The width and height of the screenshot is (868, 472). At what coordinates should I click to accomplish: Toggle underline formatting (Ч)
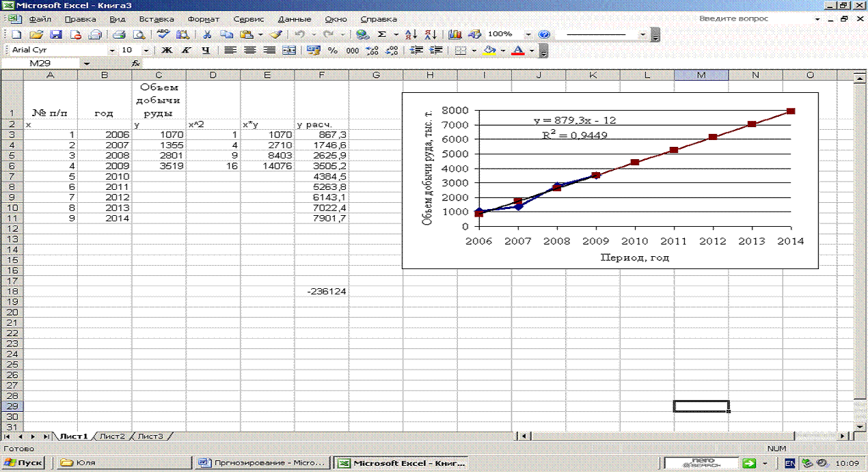(205, 51)
